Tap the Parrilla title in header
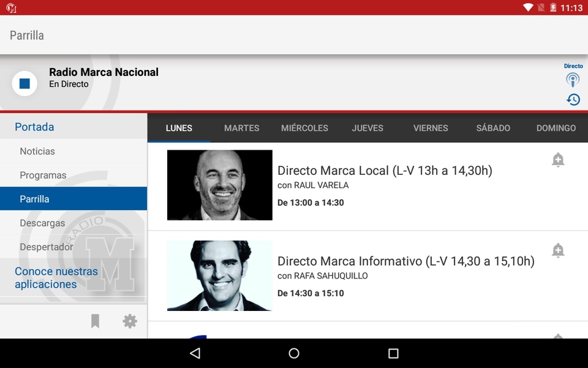The width and height of the screenshot is (588, 368). [26, 36]
